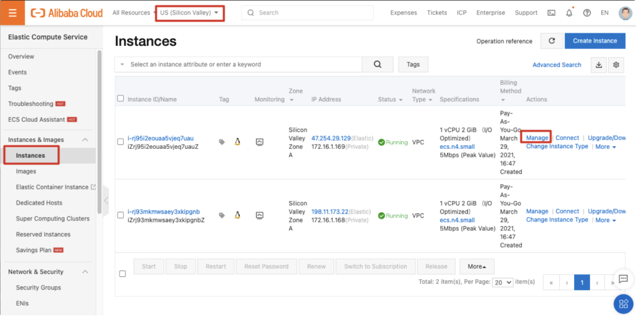Toggle the bottom batch-select checkbox
The width and height of the screenshot is (644, 319).
point(123,274)
